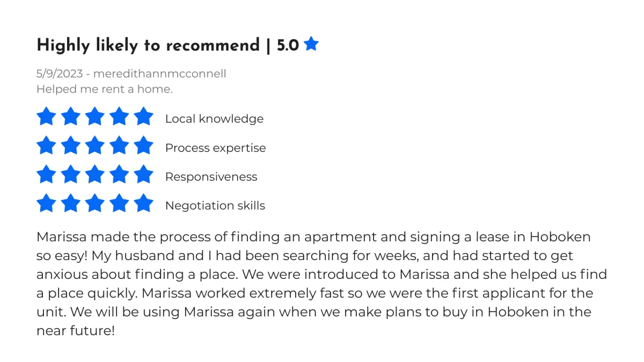
Task: Click the Local knowledge label
Action: (x=214, y=119)
